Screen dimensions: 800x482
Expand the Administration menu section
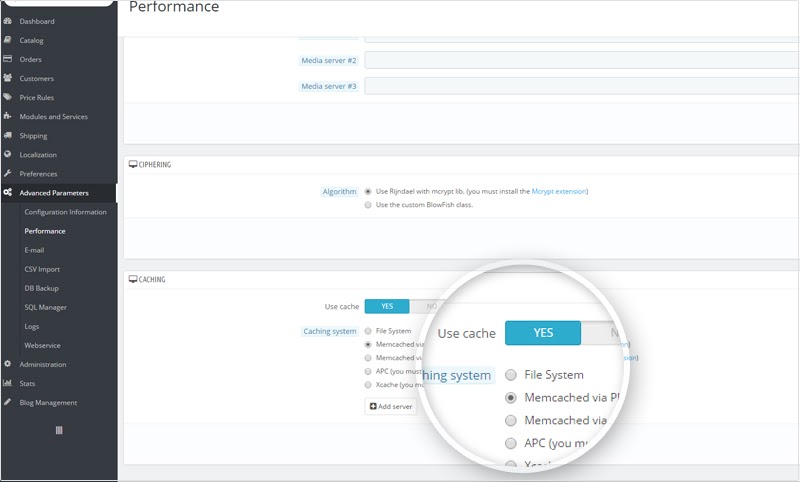point(42,364)
